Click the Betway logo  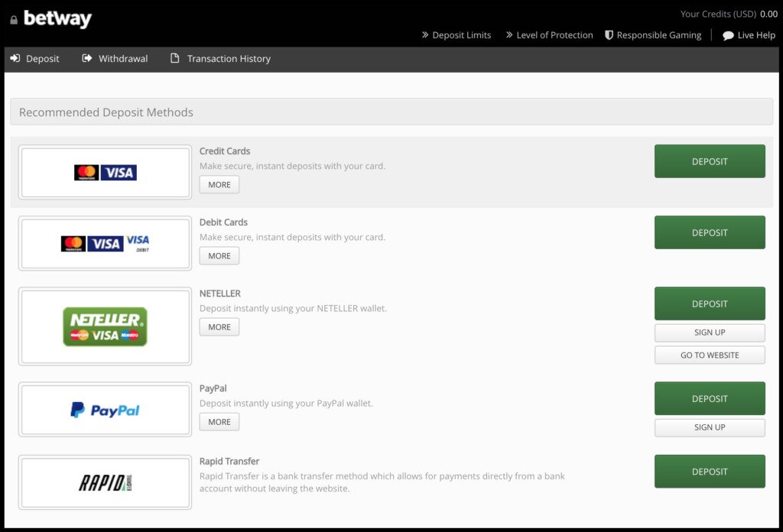57,18
